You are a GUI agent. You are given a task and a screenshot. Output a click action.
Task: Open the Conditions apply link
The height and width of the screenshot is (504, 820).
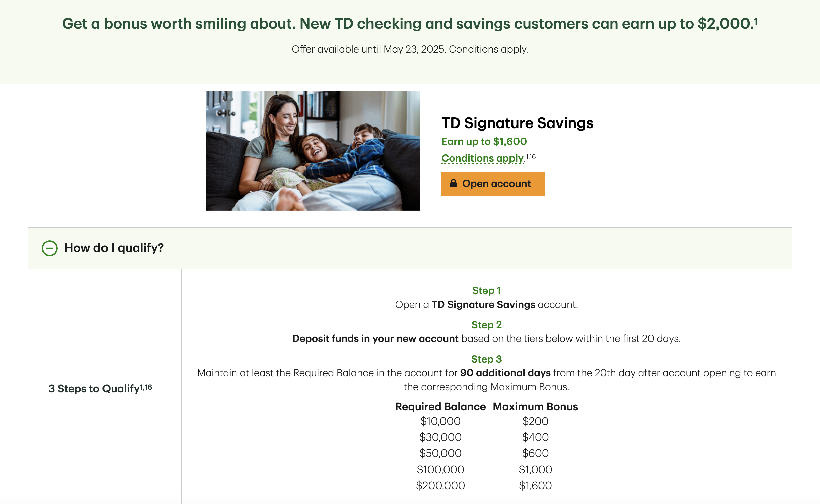[x=482, y=158]
